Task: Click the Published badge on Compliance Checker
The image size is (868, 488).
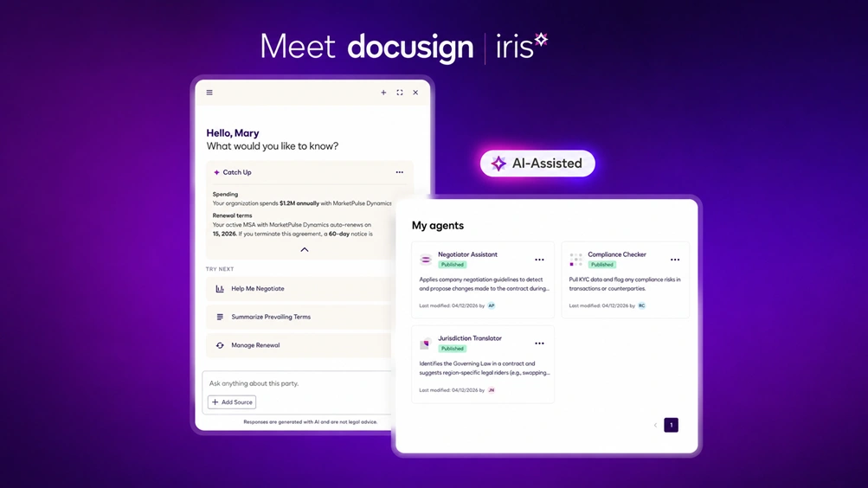Action: click(x=601, y=265)
